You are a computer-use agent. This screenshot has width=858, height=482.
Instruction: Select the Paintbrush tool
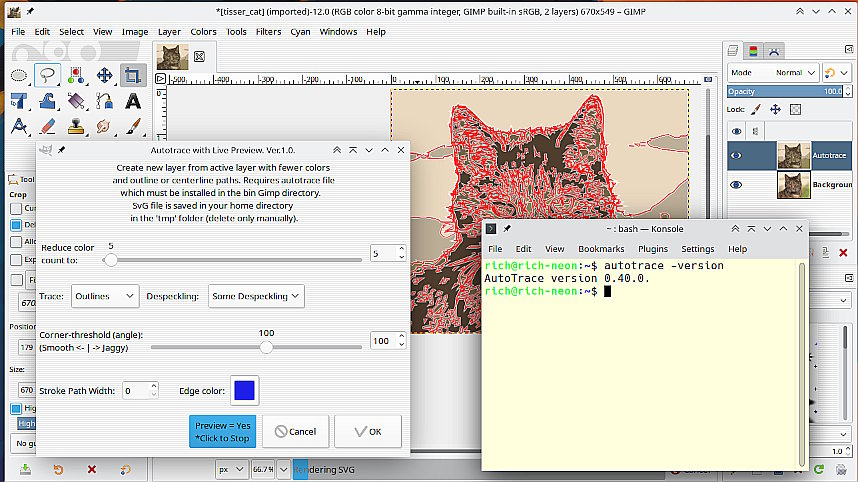[132, 127]
